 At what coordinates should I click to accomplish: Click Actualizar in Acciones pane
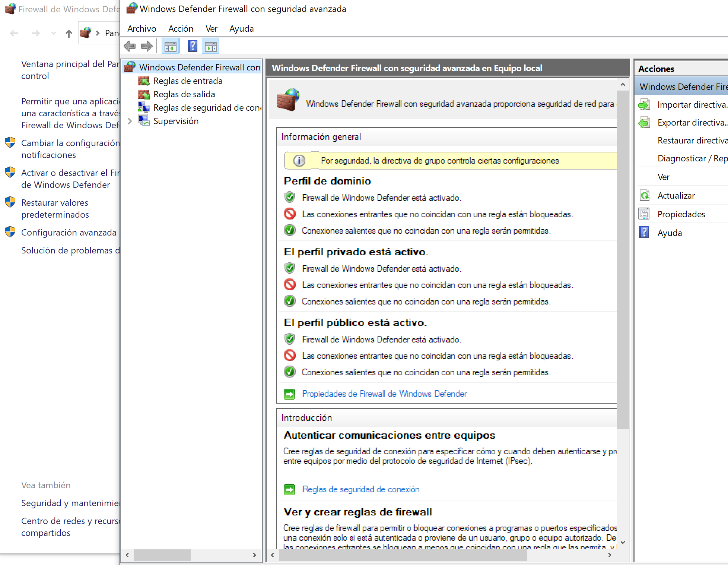tap(676, 196)
